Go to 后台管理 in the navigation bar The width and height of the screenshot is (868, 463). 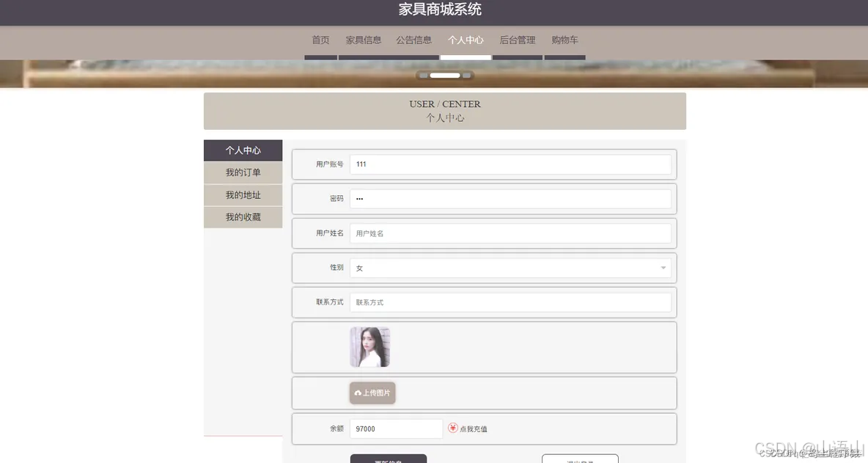[517, 40]
